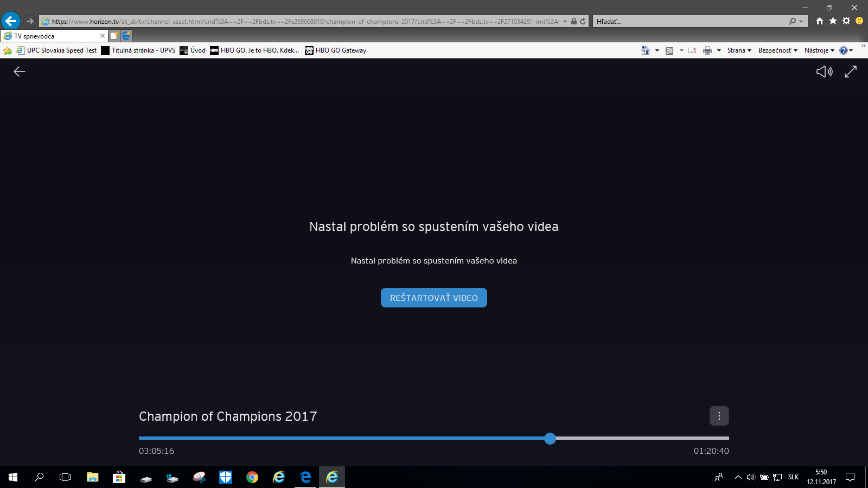Viewport: 868px width, 488px height.
Task: Open Favorites star icon in browser
Action: [x=833, y=21]
